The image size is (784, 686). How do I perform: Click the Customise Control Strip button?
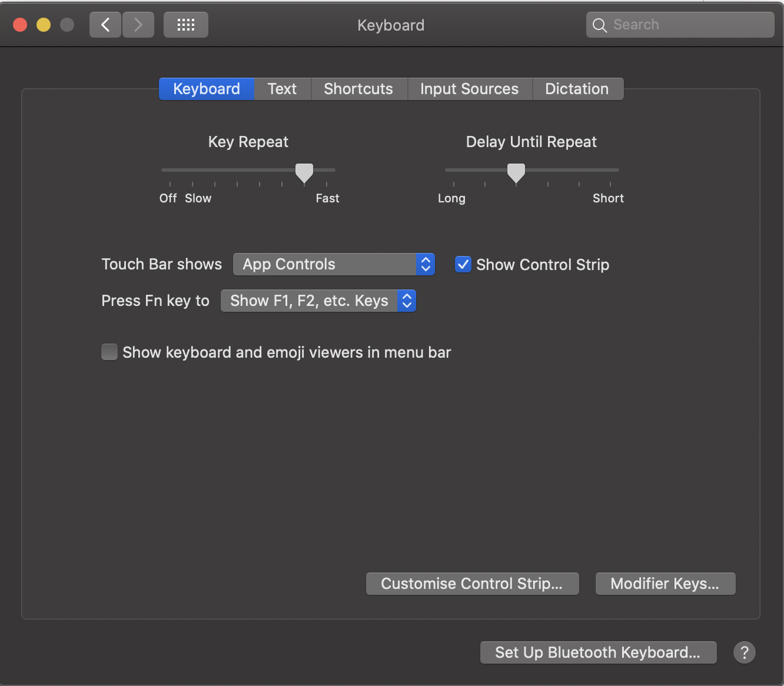click(x=472, y=584)
